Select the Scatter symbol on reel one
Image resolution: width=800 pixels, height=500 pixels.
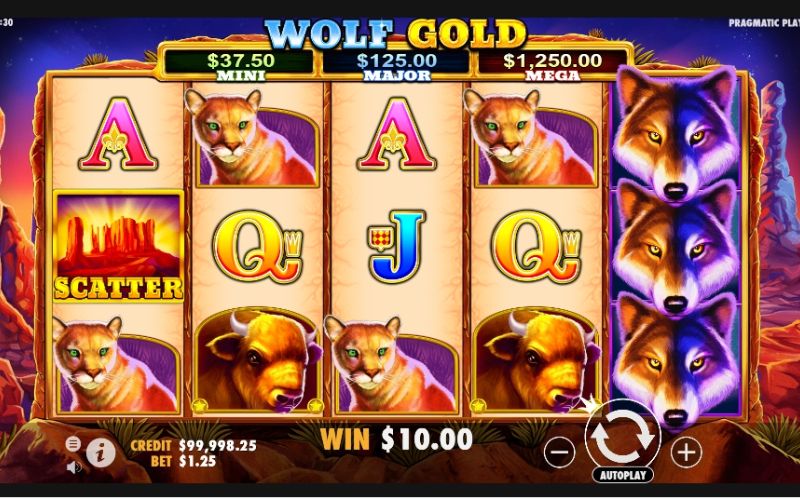coord(118,246)
